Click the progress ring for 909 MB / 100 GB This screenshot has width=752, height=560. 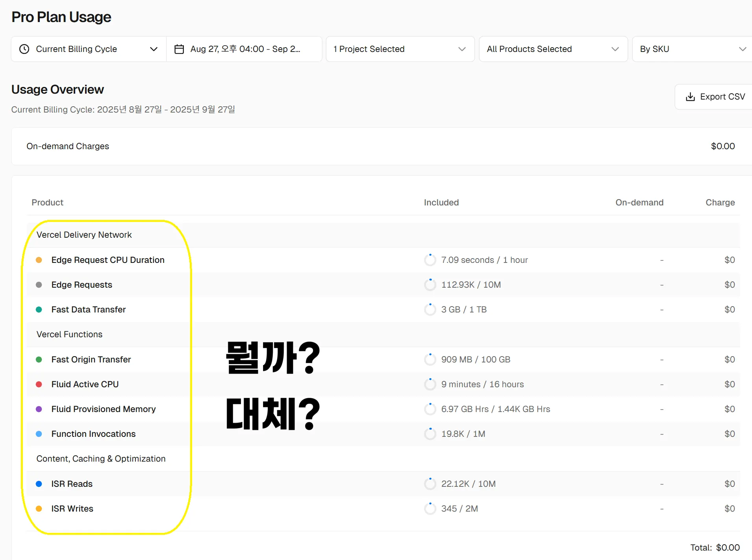430,360
